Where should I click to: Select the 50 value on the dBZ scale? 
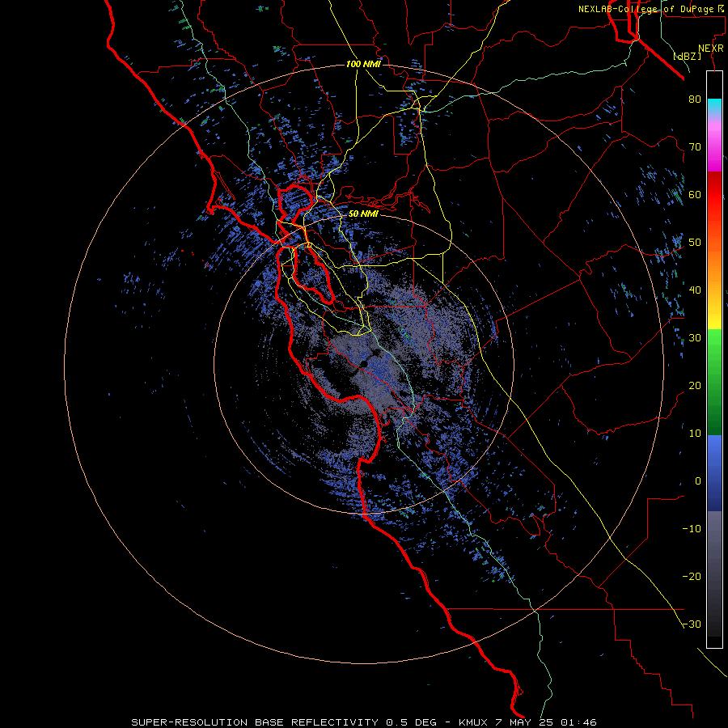pyautogui.click(x=695, y=243)
